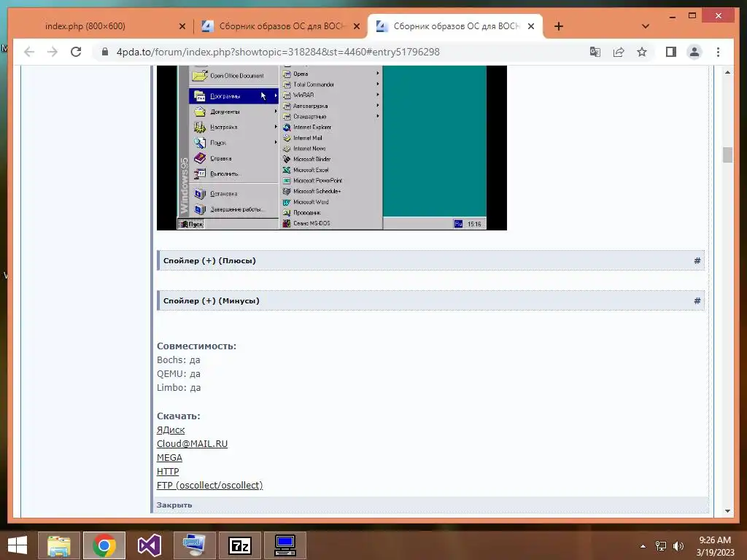Show hidden system tray icons
Image resolution: width=747 pixels, height=560 pixels.
[x=643, y=546]
